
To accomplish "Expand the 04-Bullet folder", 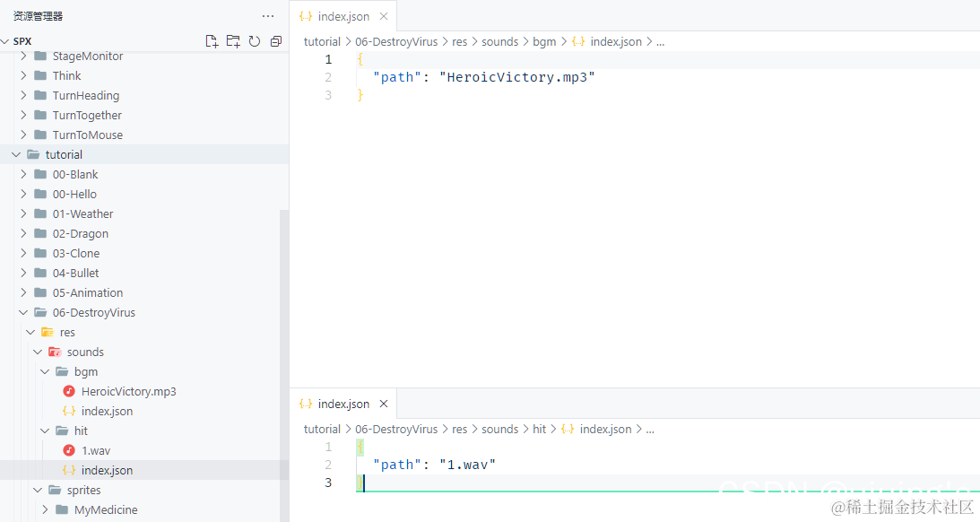I will (x=23, y=274).
